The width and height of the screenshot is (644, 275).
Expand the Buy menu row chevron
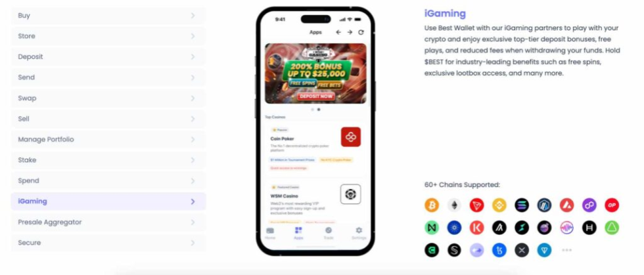click(x=193, y=16)
